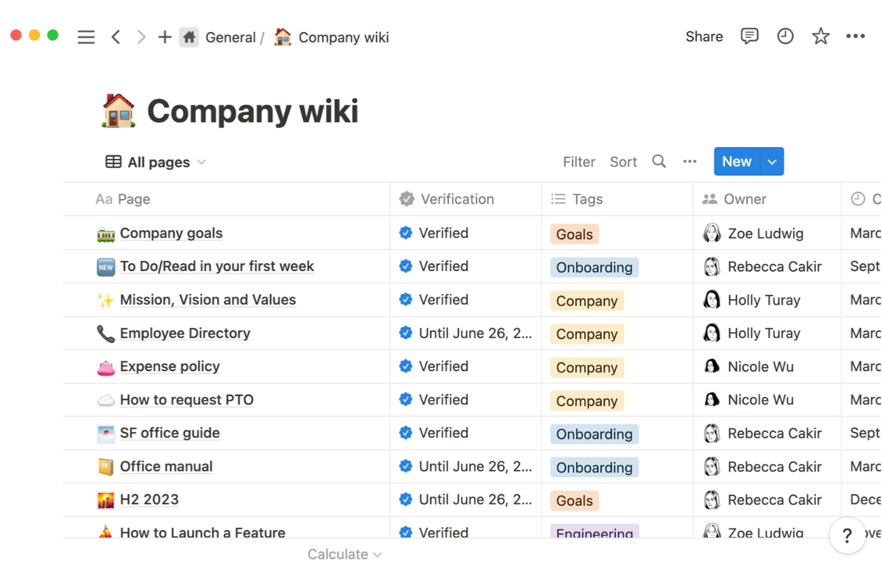Open the search icon in the table toolbar
This screenshot has width=882, height=588.
pos(659,161)
